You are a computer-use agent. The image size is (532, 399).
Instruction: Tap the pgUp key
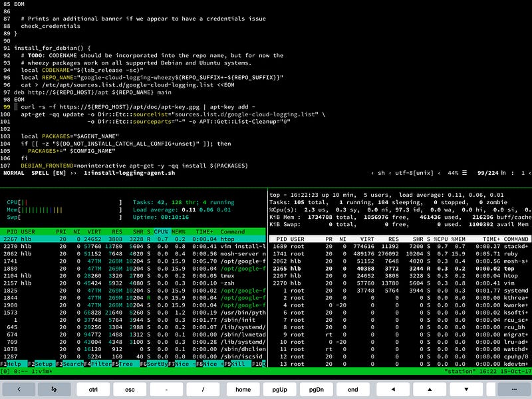279,389
